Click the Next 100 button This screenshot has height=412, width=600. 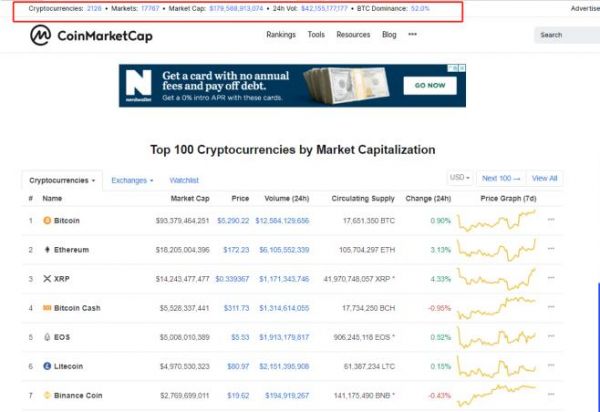(x=501, y=178)
